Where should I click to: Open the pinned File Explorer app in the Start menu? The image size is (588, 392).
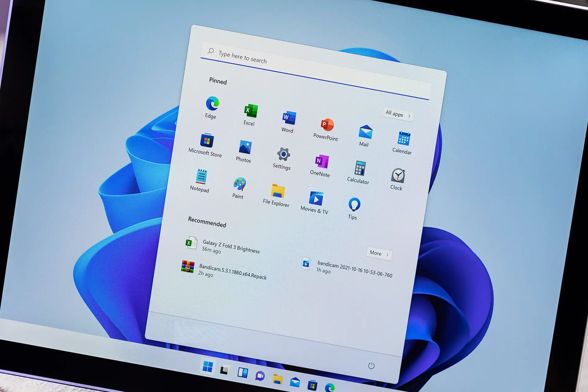(x=277, y=195)
